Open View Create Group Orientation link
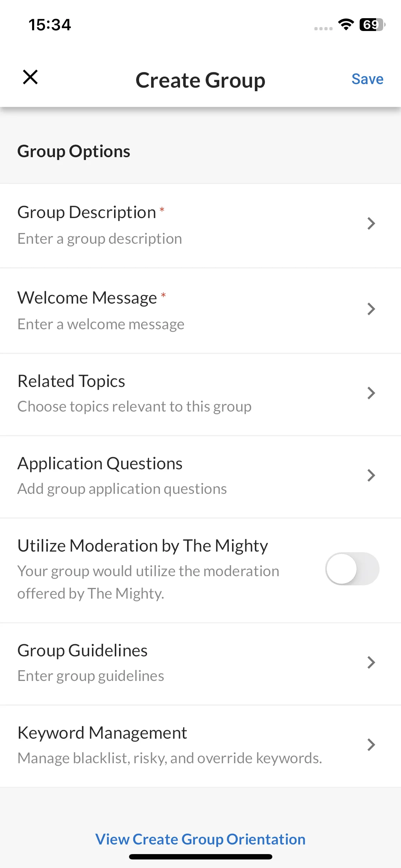Viewport: 401px width, 868px height. coord(200,839)
